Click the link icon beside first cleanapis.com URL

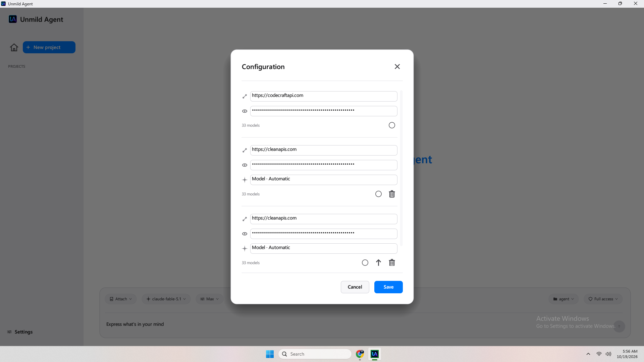point(245,150)
